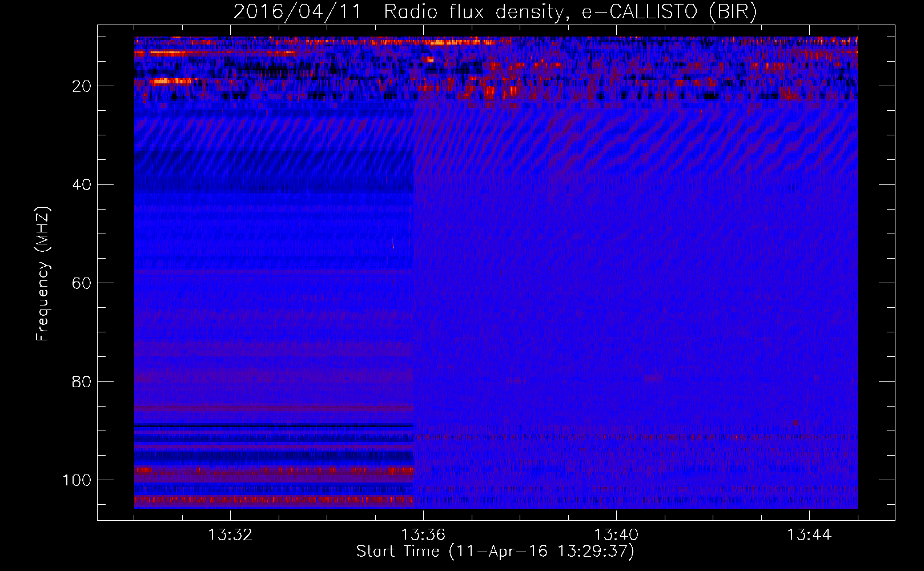Screen dimensions: 924x571
Task: Click the bright short burst near 52 MHz
Action: tap(392, 242)
